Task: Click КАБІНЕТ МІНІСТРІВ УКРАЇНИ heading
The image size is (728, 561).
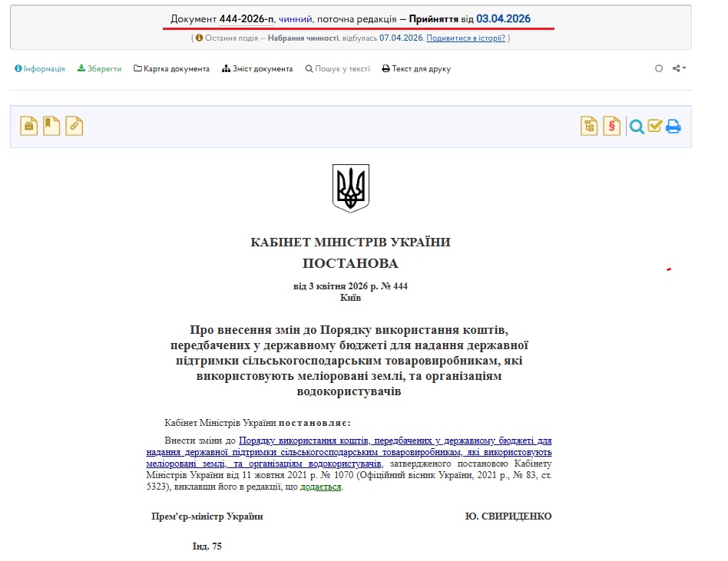Action: tap(350, 243)
